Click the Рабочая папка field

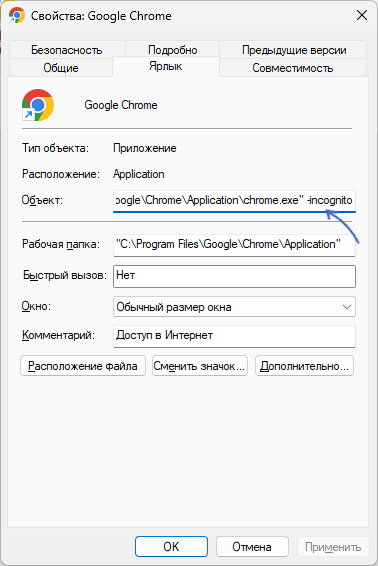(x=234, y=245)
